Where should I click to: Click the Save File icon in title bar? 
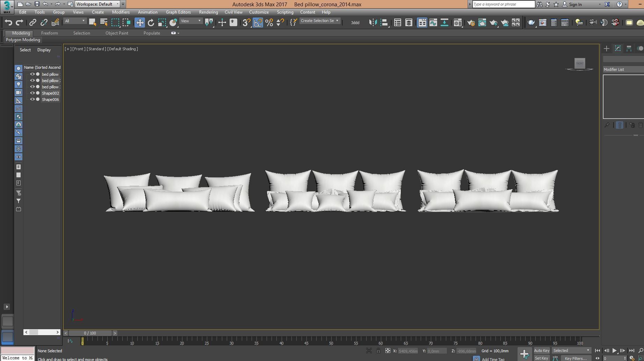click(x=37, y=4)
